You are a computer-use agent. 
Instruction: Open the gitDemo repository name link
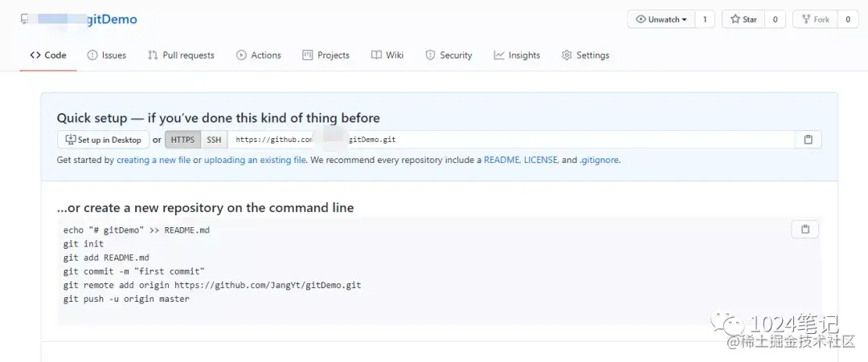[x=113, y=20]
